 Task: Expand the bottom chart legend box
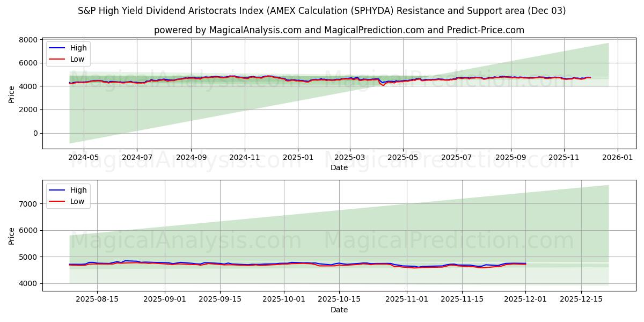click(69, 195)
